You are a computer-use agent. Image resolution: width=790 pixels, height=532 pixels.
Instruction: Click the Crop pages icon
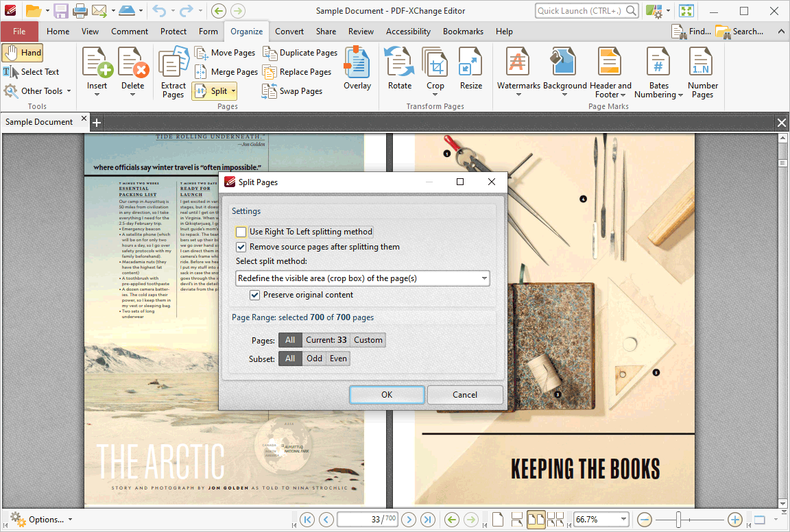coord(435,62)
